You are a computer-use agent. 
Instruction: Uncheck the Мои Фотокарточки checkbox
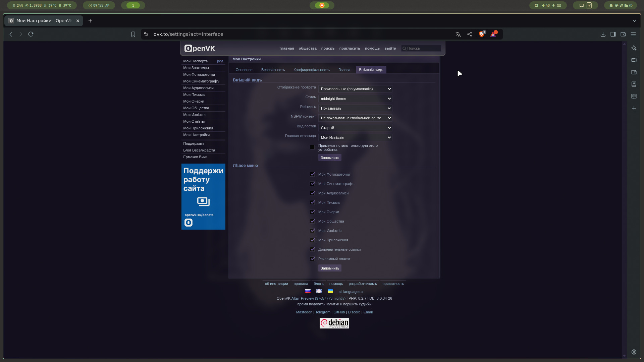click(x=313, y=174)
